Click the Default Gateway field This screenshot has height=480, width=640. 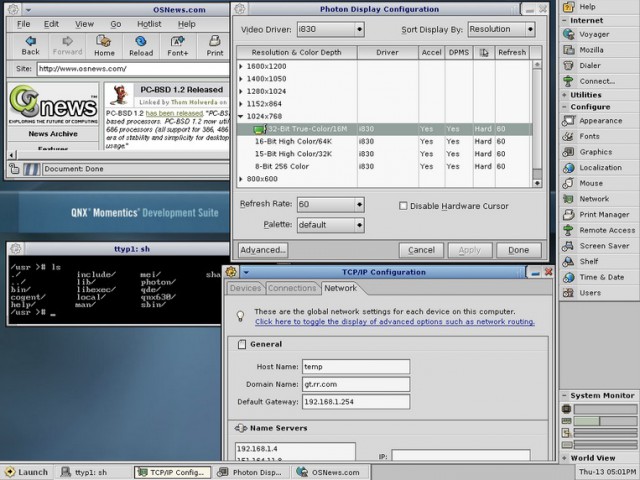356,402
